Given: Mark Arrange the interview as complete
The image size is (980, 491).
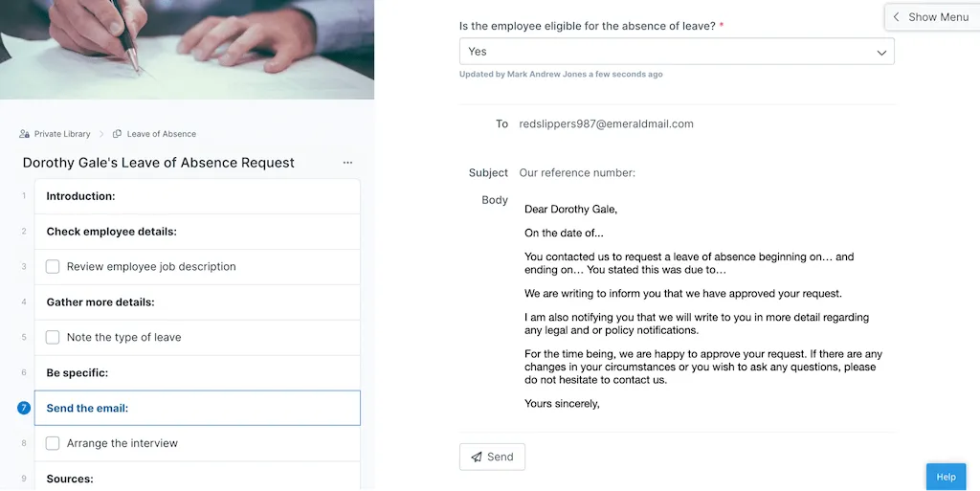Looking at the screenshot, I should pos(53,443).
